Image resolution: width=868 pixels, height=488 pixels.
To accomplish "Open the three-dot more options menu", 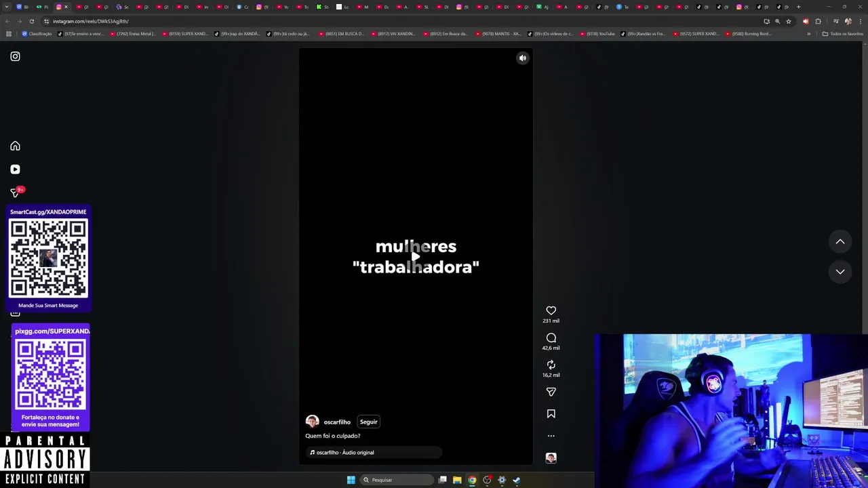I will tap(551, 436).
